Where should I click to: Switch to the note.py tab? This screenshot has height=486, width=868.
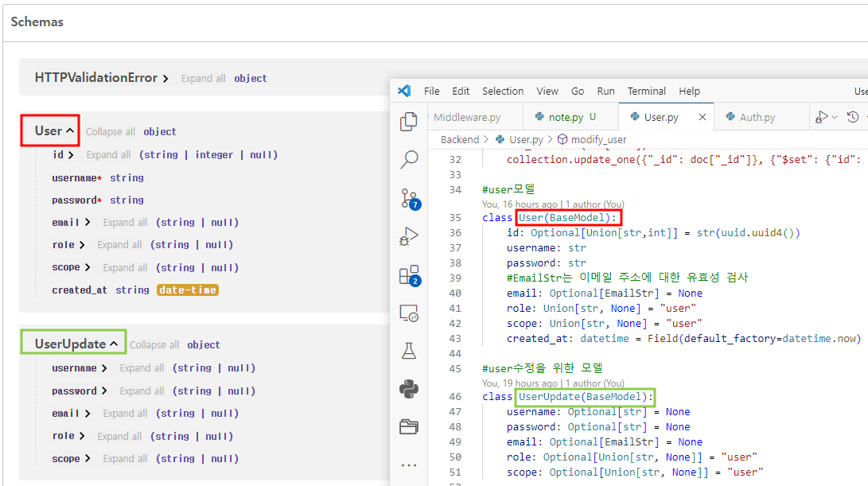(x=570, y=118)
